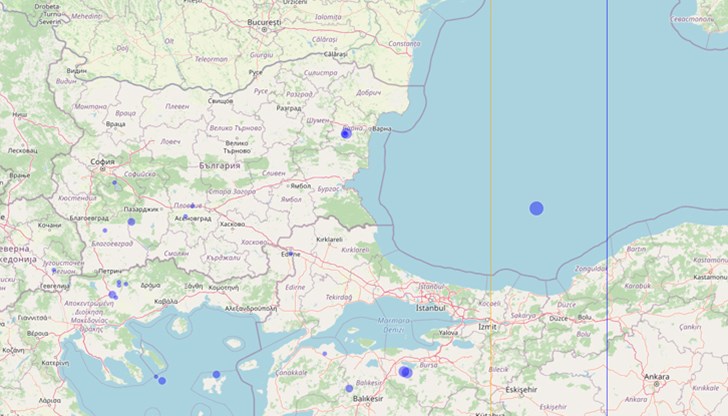Screen dimensions: 728x416
Task: Click the Ankara city label
Action: pyautogui.click(x=656, y=377)
